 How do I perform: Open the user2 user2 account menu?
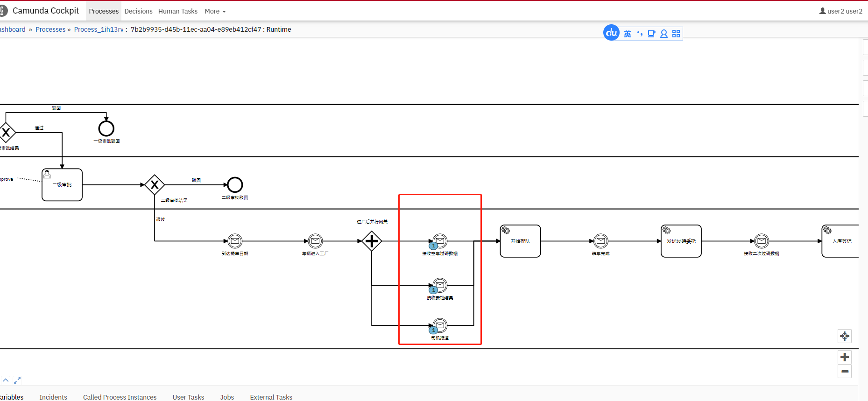pyautogui.click(x=841, y=11)
